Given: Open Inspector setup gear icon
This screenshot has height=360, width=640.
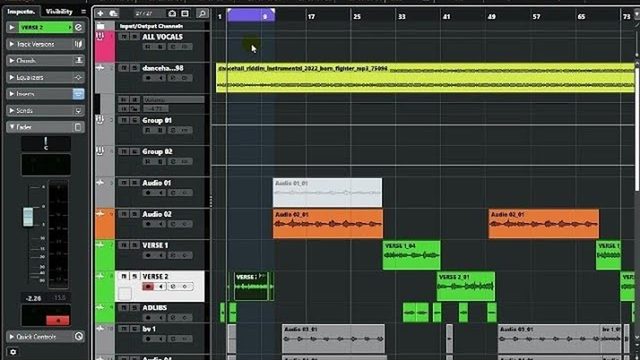Looking at the screenshot, I should (13, 352).
